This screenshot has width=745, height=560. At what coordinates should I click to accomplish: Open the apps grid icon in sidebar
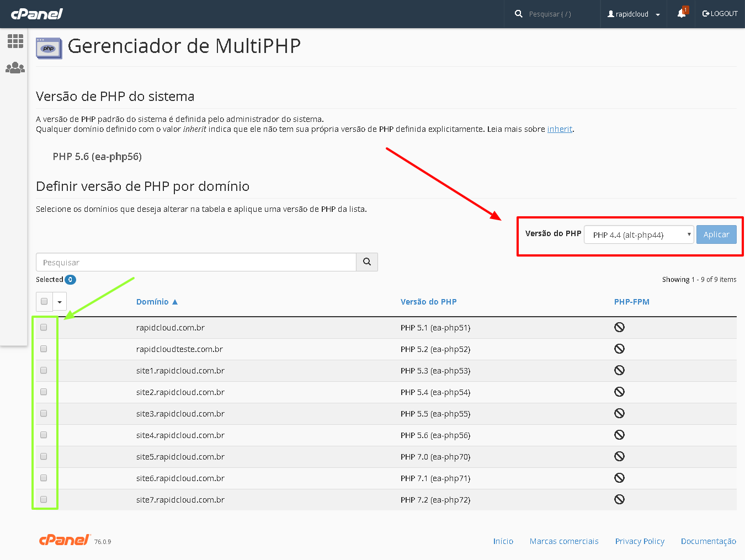[15, 41]
